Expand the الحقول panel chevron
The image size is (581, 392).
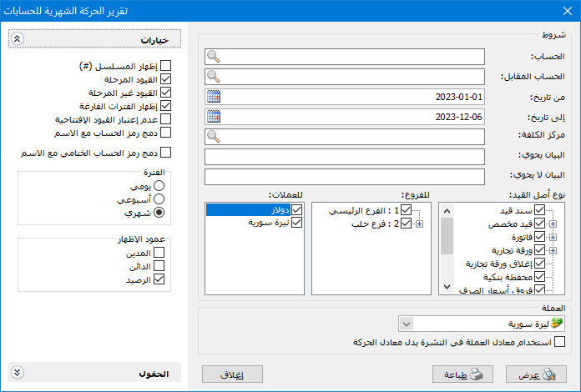coord(17,372)
